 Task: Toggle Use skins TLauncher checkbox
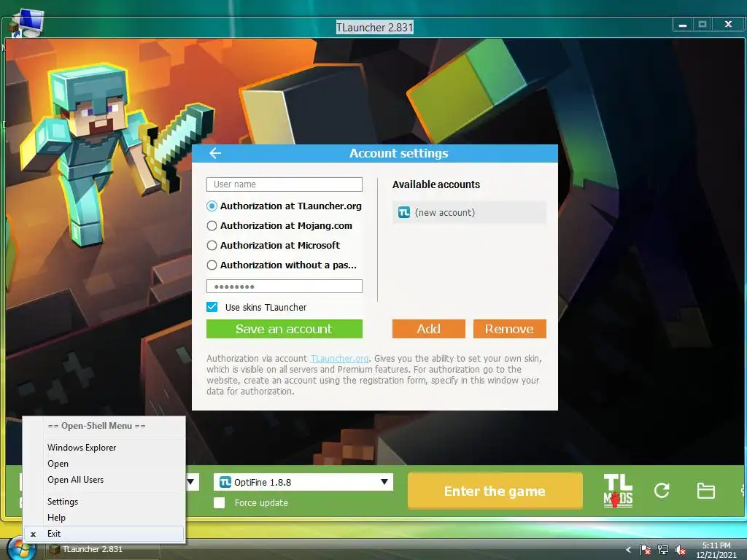coord(212,307)
